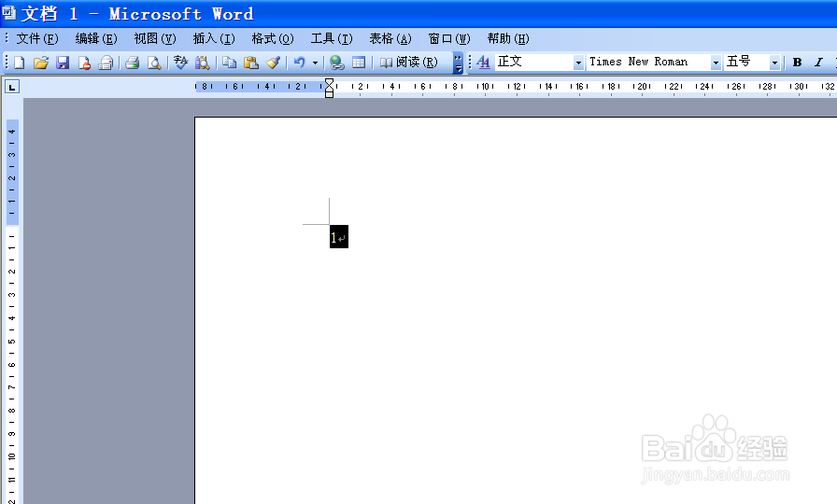The image size is (837, 504).
Task: Run spelling and grammar check icon
Action: click(181, 63)
